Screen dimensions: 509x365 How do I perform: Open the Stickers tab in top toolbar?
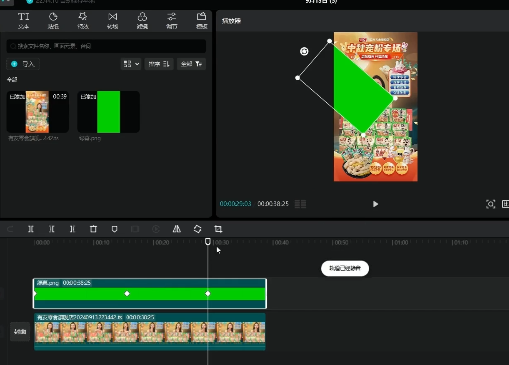pyautogui.click(x=53, y=21)
